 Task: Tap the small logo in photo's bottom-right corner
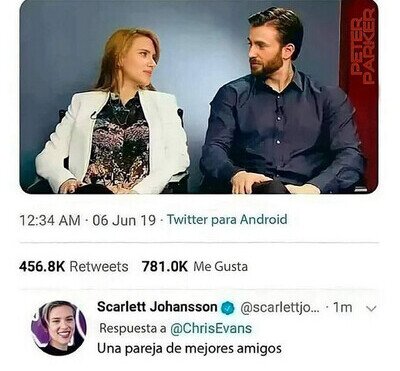point(361,189)
